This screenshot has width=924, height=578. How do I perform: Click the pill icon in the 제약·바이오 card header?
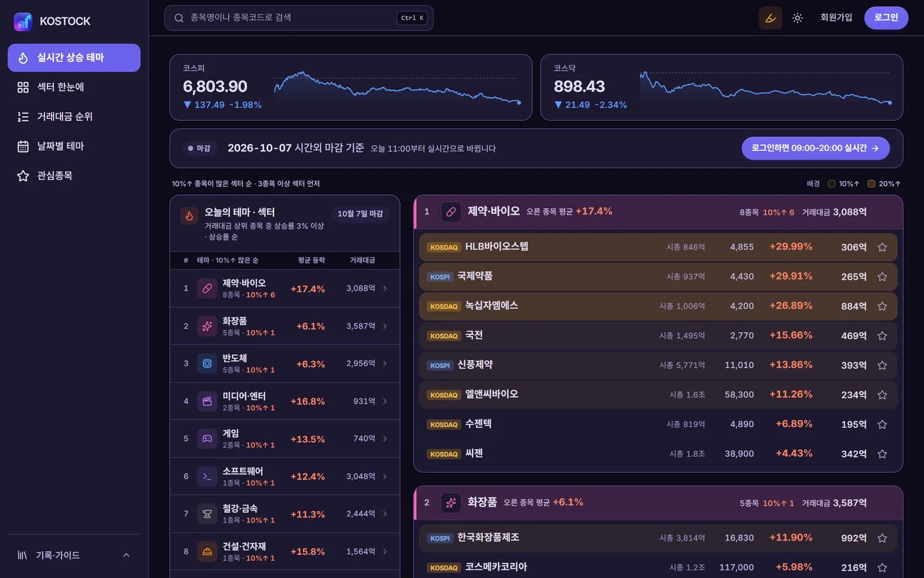click(x=451, y=212)
